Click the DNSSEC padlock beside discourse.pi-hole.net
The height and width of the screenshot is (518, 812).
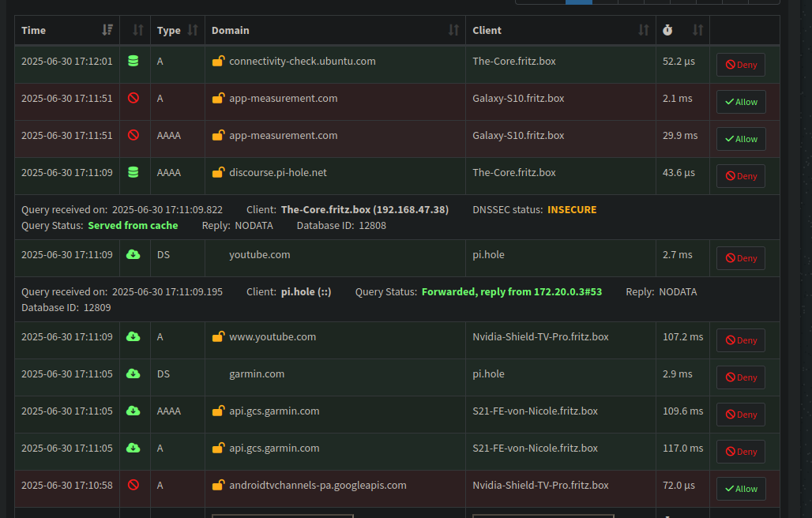pos(219,173)
